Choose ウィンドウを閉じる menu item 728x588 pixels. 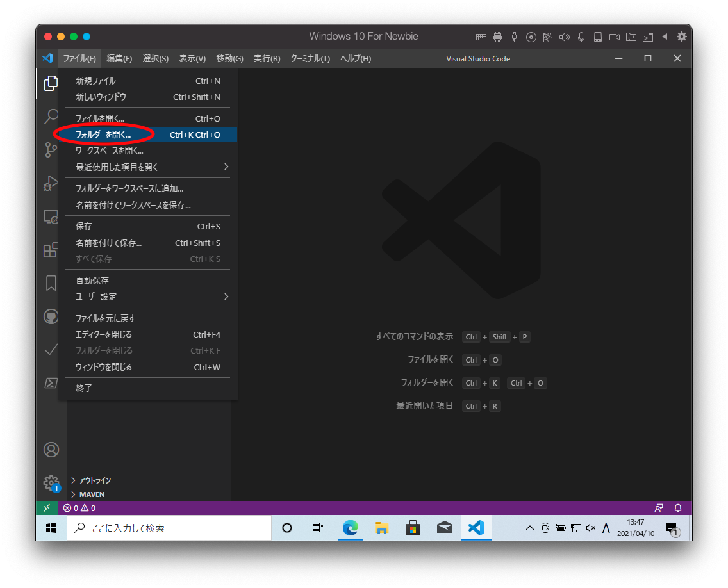click(x=147, y=367)
